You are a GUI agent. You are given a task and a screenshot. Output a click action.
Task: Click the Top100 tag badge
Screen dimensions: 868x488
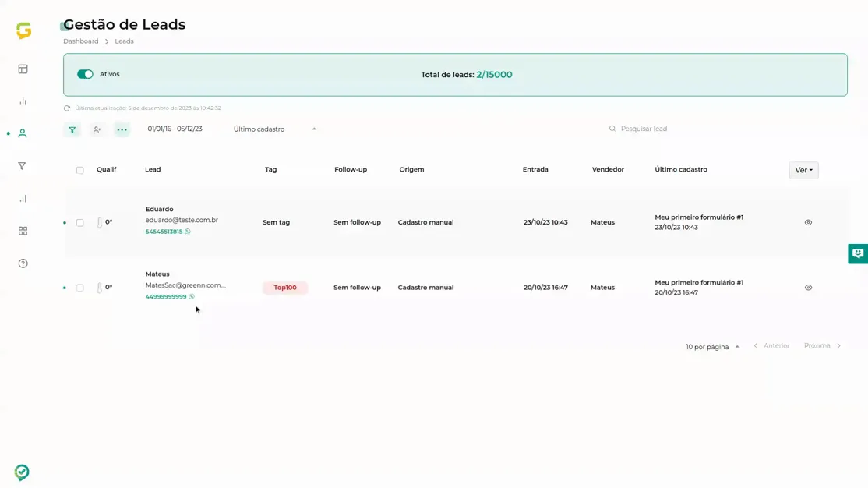click(285, 288)
